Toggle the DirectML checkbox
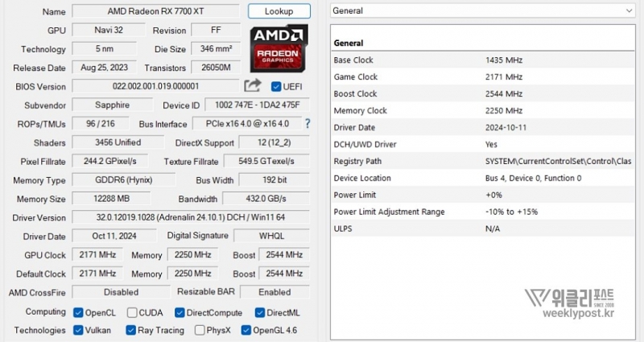Viewport: 644px width, 342px height. pos(260,312)
